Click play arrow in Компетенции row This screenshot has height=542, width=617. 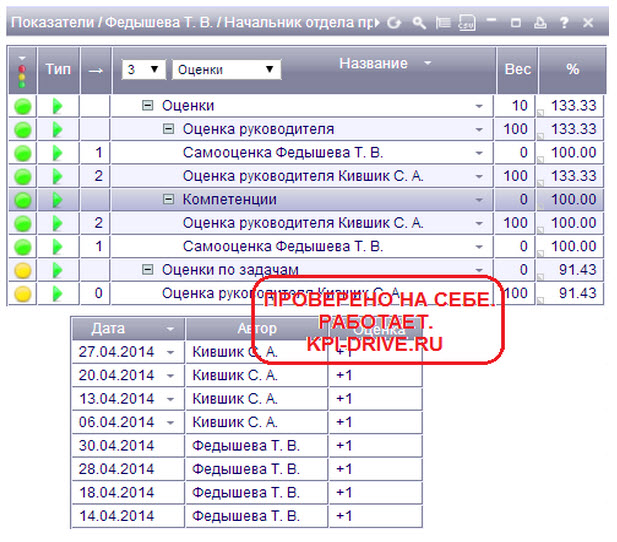57,200
